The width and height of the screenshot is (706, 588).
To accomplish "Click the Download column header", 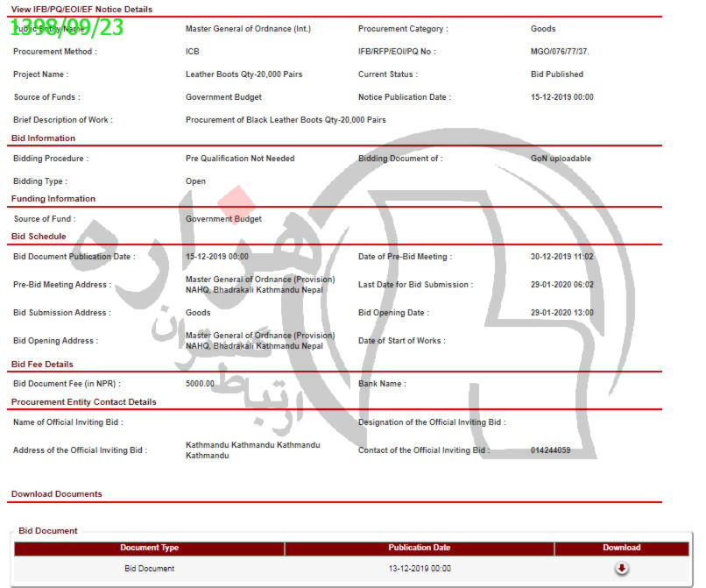I will coord(622,548).
